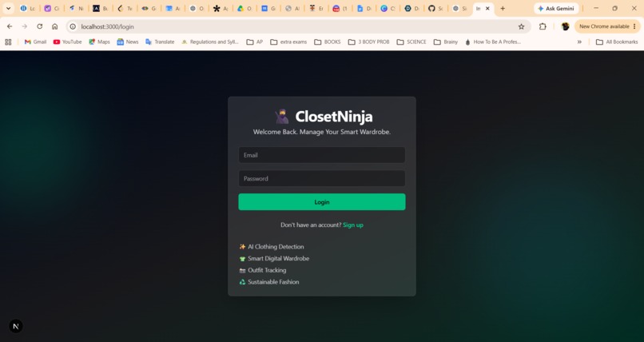
Task: Minimize the Chrome window
Action: (596, 8)
